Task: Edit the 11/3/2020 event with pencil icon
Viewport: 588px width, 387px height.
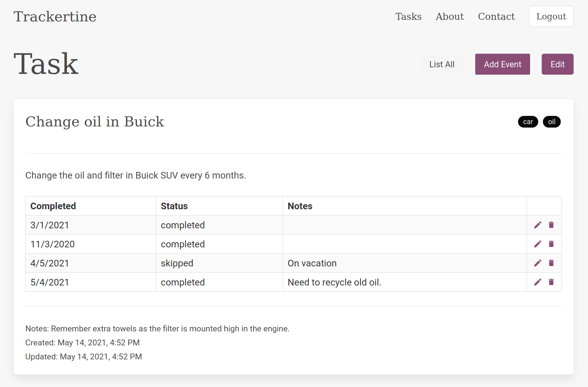Action: coord(537,244)
